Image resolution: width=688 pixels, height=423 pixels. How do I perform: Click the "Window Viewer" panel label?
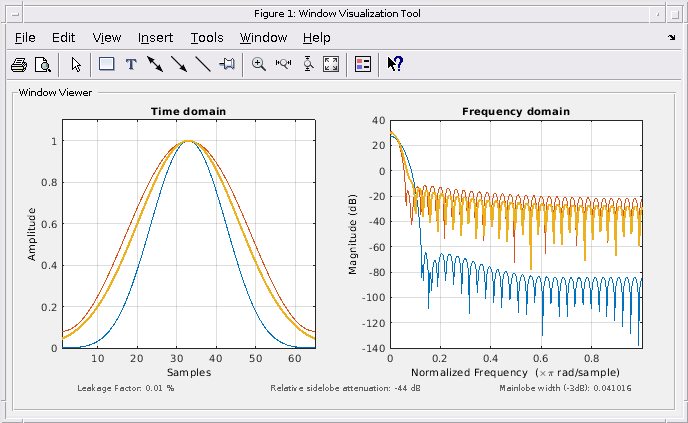tap(55, 93)
